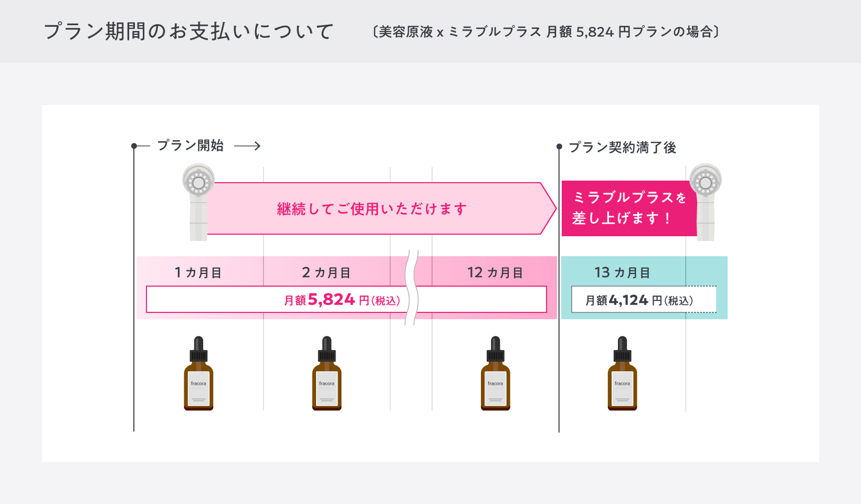Click the facial device at plan start
This screenshot has width=861, height=504.
198,202
